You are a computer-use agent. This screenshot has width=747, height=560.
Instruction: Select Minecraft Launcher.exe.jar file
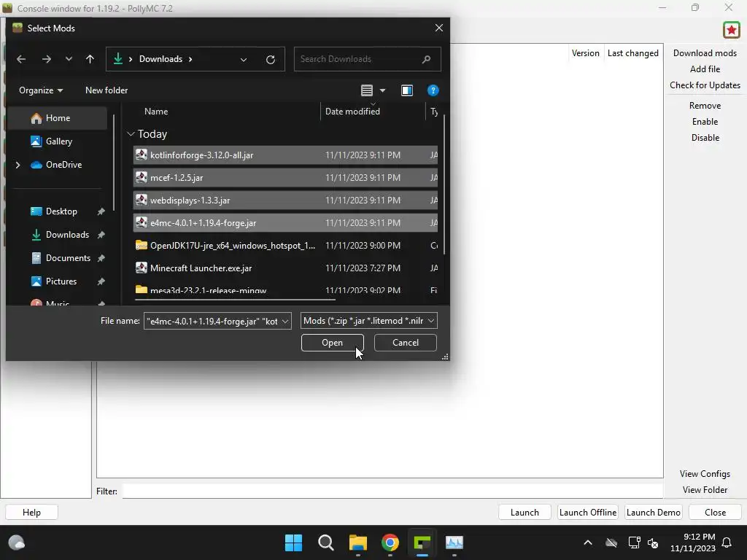285,268
